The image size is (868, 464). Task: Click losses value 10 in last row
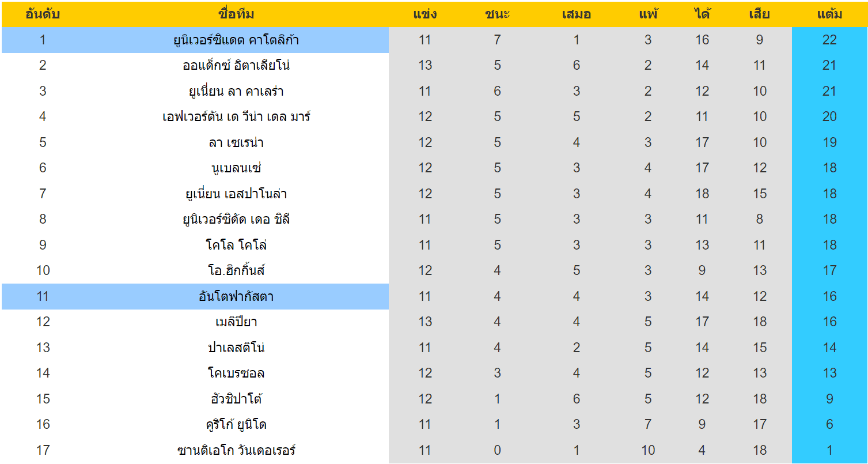click(x=648, y=450)
